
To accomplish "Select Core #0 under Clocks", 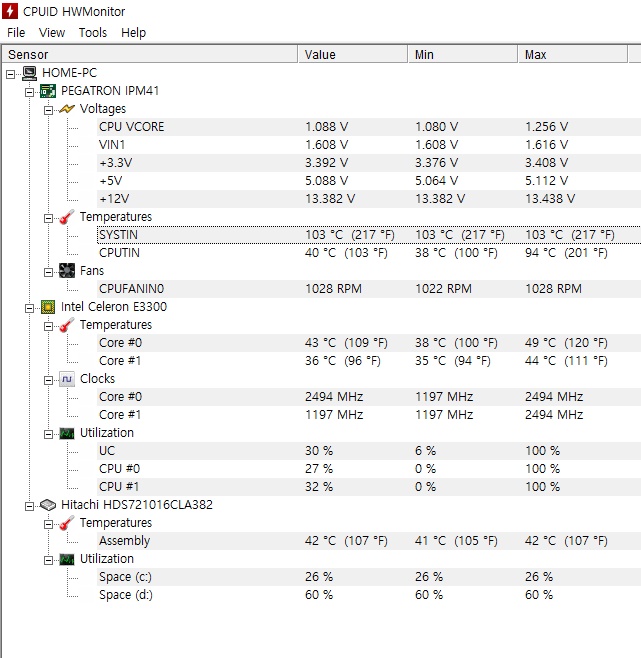I will [369, 397].
